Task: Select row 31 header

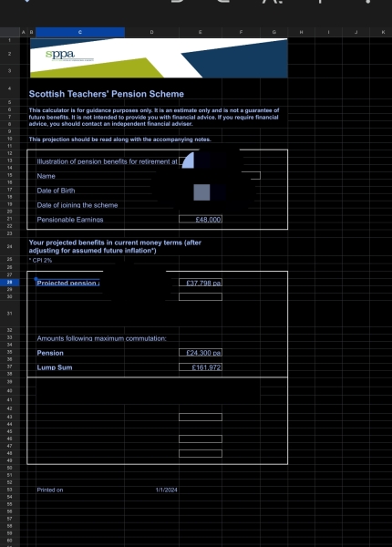Action: pos(10,314)
